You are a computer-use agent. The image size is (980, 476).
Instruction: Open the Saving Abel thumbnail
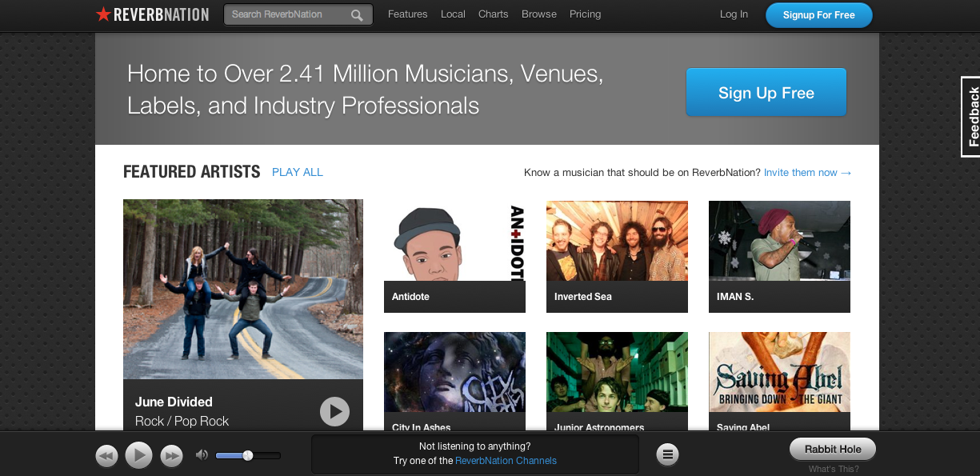[x=779, y=372]
